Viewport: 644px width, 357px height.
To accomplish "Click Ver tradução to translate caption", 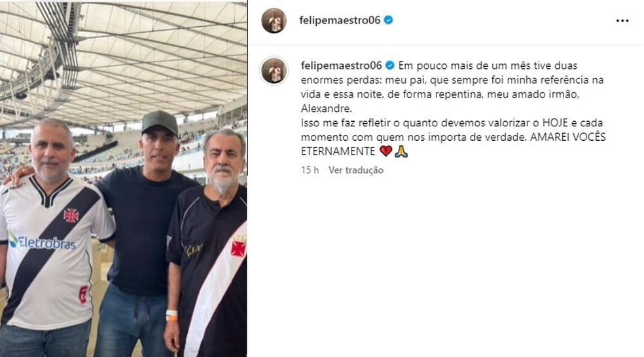I will (x=355, y=170).
